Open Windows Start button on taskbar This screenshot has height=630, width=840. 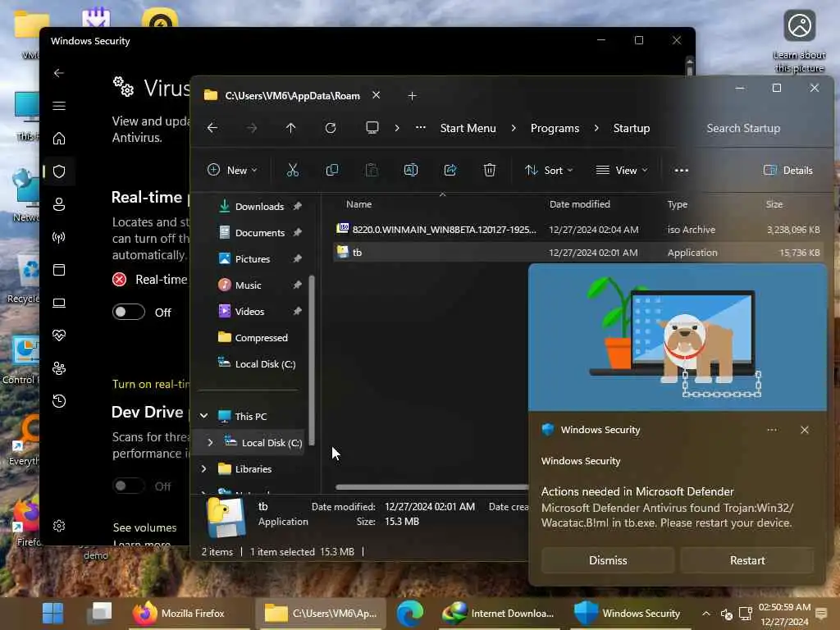(52, 614)
